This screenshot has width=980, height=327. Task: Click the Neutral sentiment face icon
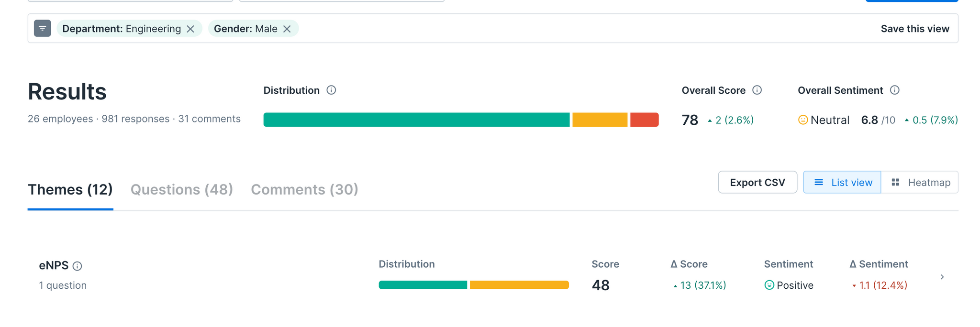click(x=803, y=120)
